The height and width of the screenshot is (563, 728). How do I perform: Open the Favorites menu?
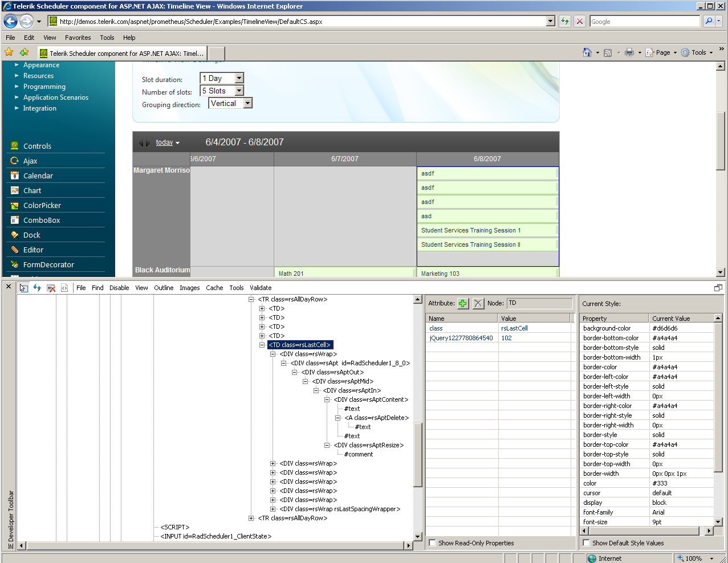click(78, 38)
